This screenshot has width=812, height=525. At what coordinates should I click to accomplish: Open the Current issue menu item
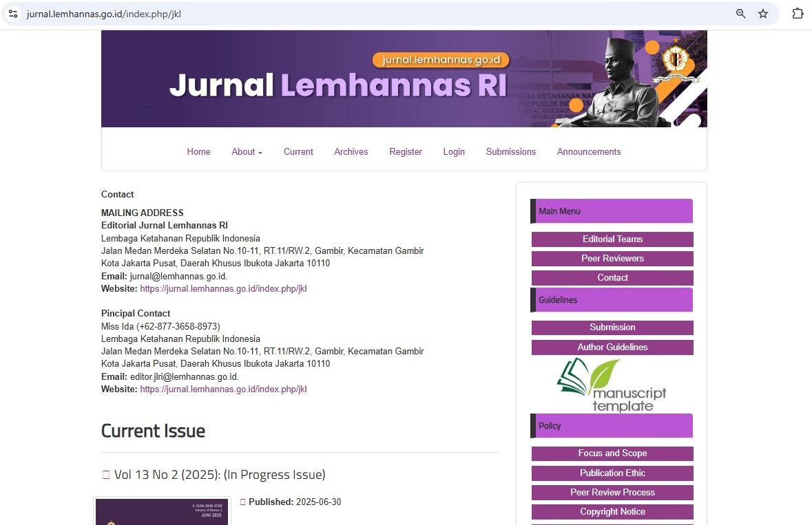point(298,151)
